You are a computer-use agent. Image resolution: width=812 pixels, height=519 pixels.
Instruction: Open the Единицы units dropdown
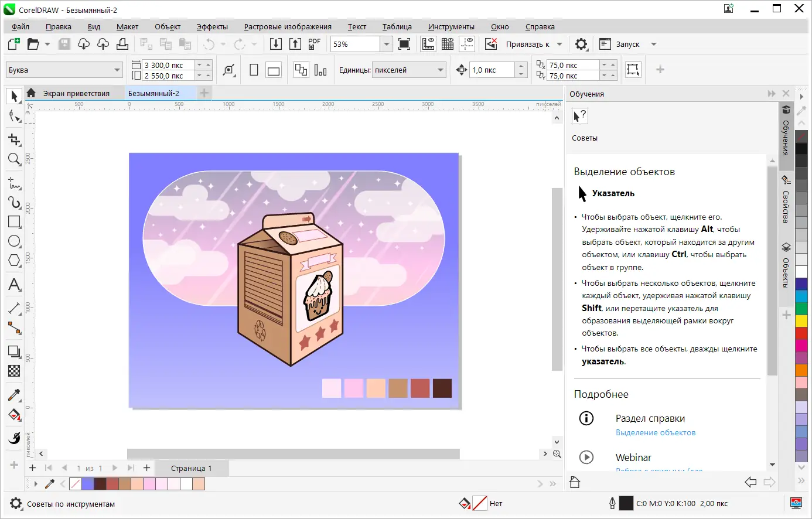coord(441,70)
